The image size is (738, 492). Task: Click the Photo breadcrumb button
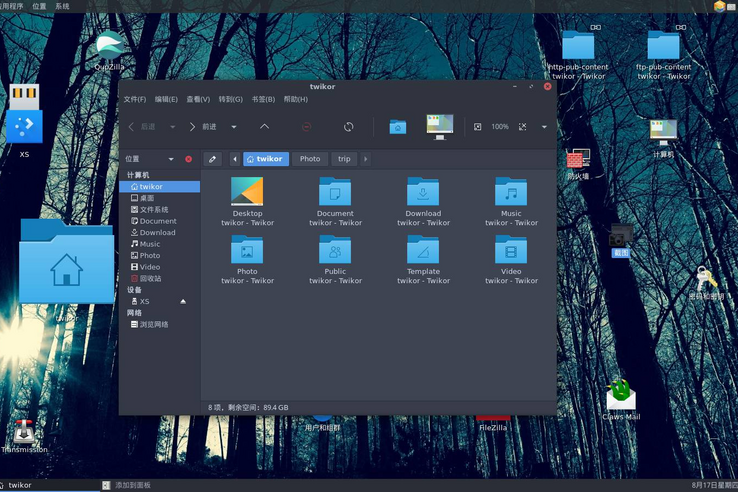click(x=310, y=159)
